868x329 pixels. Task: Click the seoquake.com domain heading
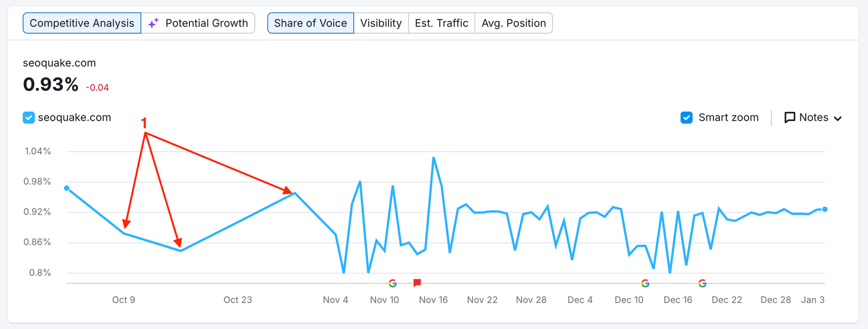(x=59, y=63)
